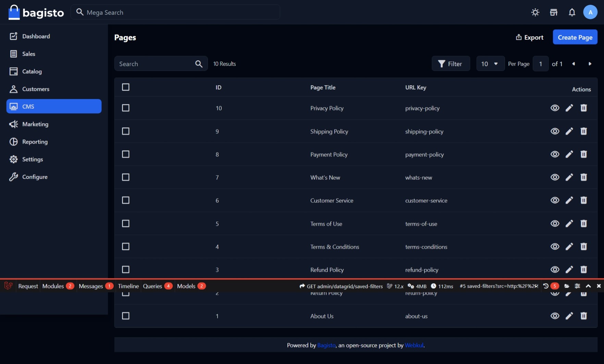Open Configure in the sidebar
This screenshot has height=364, width=604.
pyautogui.click(x=54, y=177)
